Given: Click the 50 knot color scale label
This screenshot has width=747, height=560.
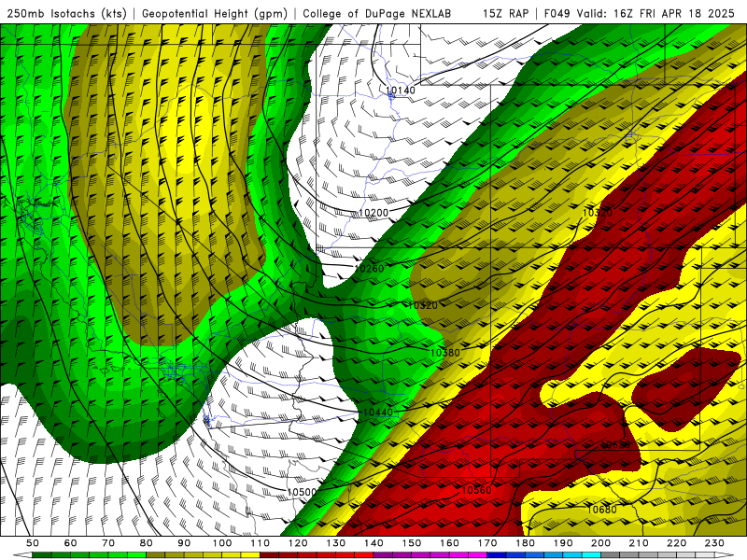Looking at the screenshot, I should coord(33,543).
